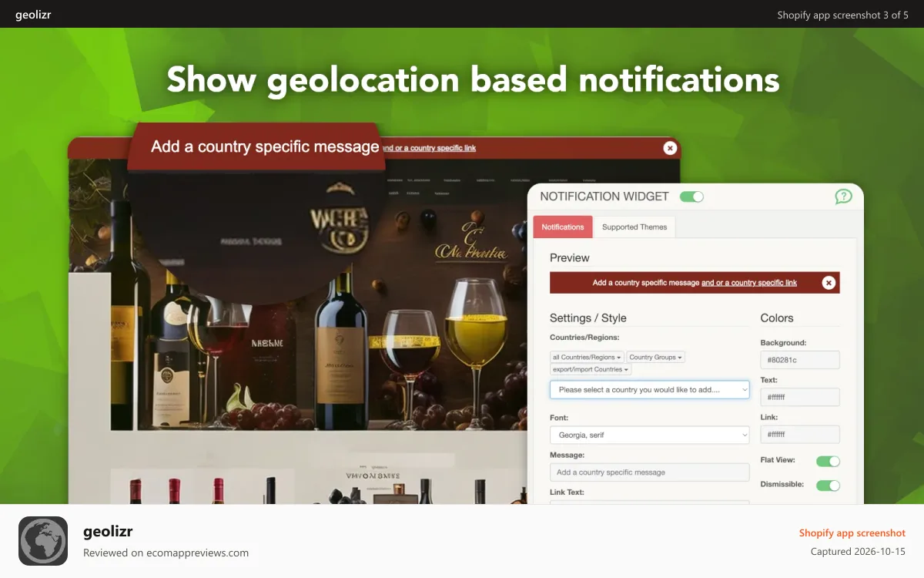Click the Text color field #ffffff

click(x=799, y=397)
